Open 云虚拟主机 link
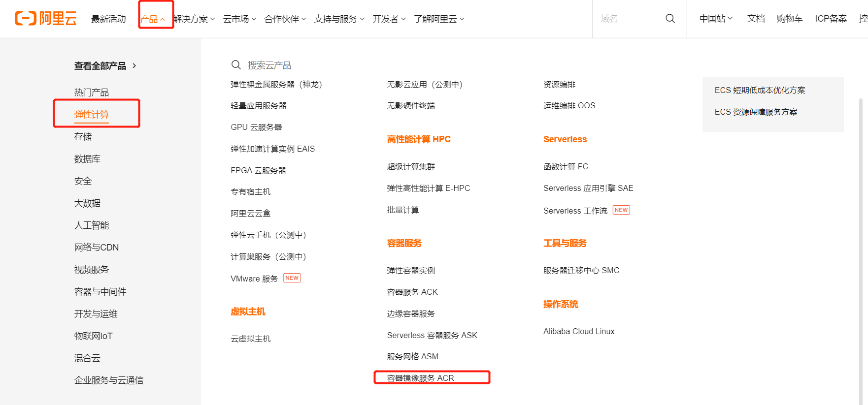This screenshot has width=868, height=405. pos(251,339)
